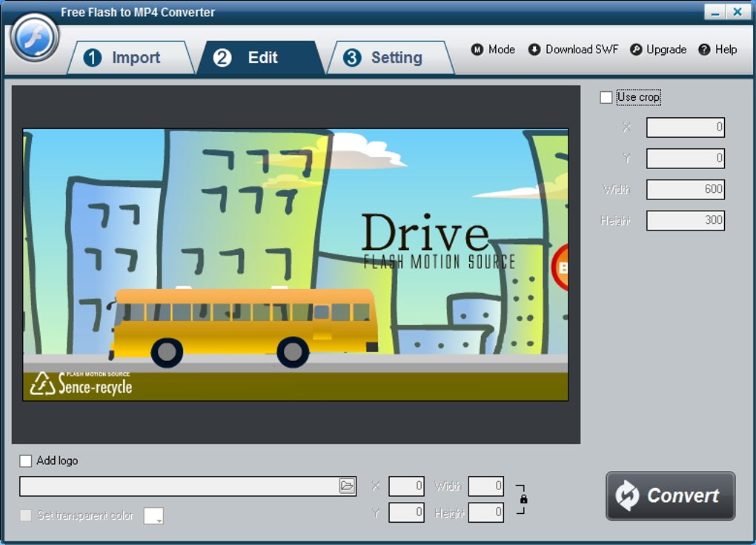The width and height of the screenshot is (756, 545).
Task: Open the Import tab
Action: click(130, 58)
